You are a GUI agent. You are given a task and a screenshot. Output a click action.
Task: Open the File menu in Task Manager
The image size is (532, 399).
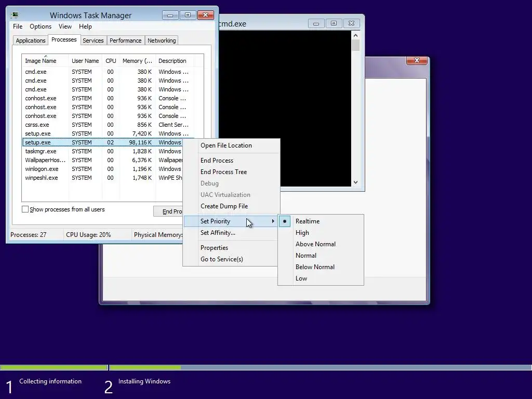tap(18, 26)
